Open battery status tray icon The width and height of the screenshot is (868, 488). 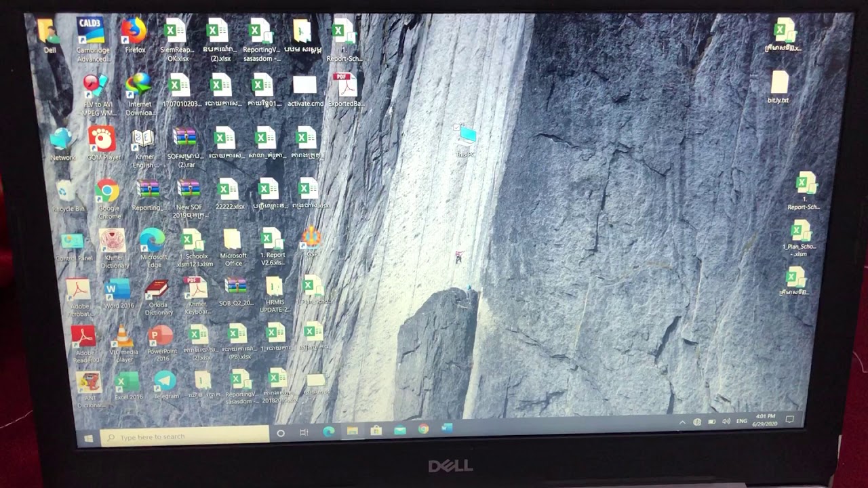[x=712, y=422]
